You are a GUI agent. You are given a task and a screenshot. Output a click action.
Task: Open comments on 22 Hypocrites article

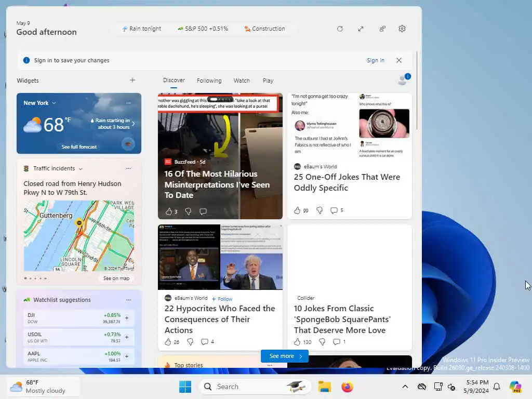pos(207,342)
